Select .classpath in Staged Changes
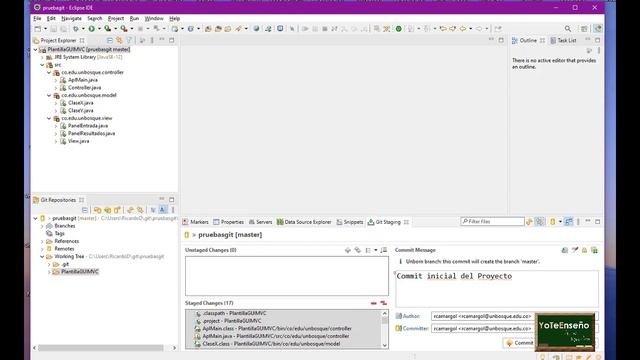 tap(234, 313)
